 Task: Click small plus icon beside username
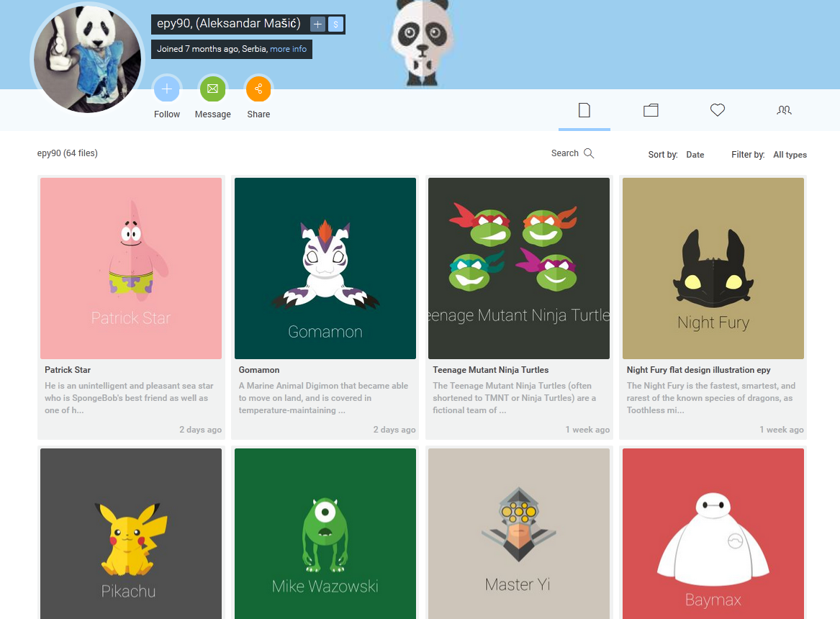pyautogui.click(x=317, y=24)
